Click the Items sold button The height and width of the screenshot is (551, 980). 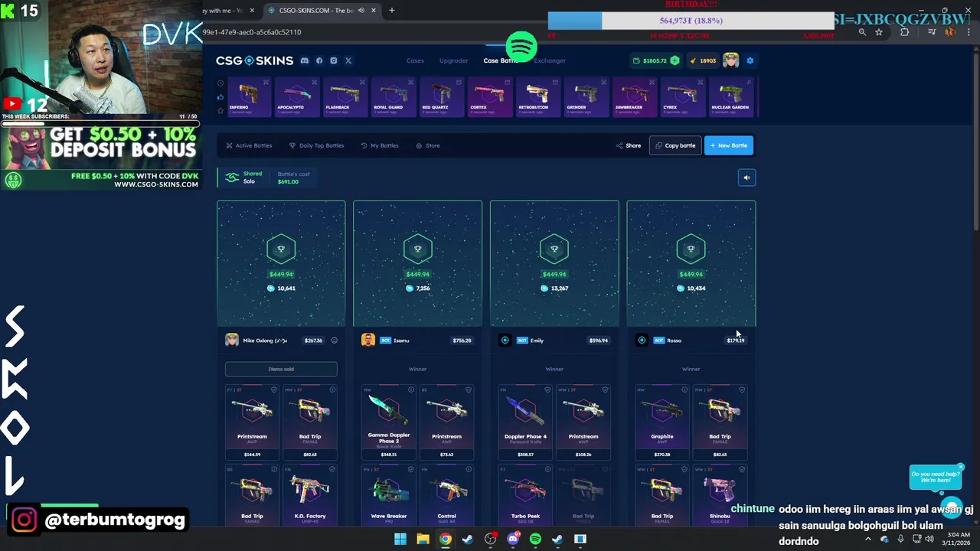pyautogui.click(x=281, y=369)
